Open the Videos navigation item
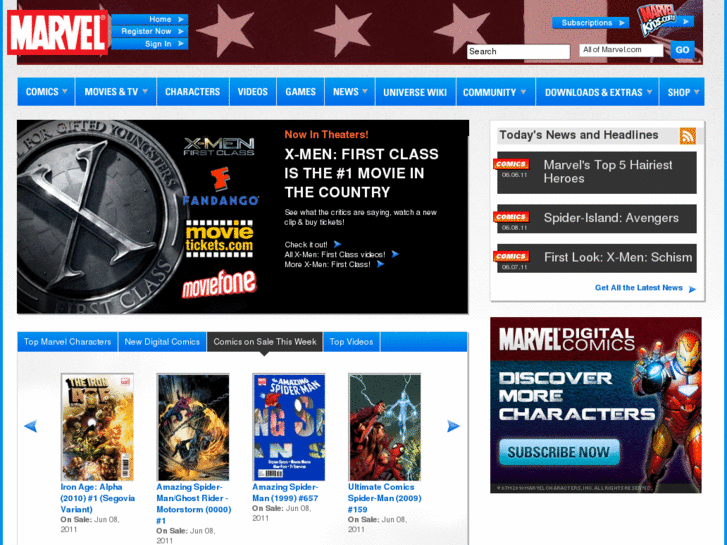 (x=253, y=92)
